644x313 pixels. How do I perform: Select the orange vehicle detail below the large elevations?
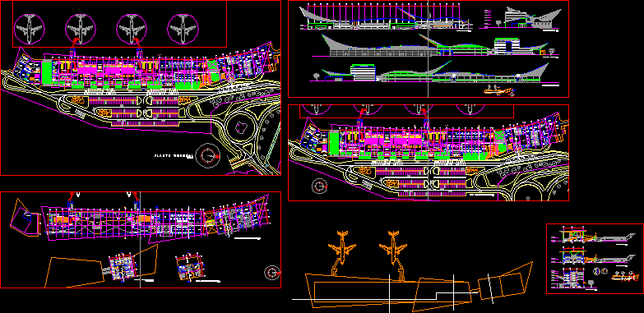(x=500, y=90)
